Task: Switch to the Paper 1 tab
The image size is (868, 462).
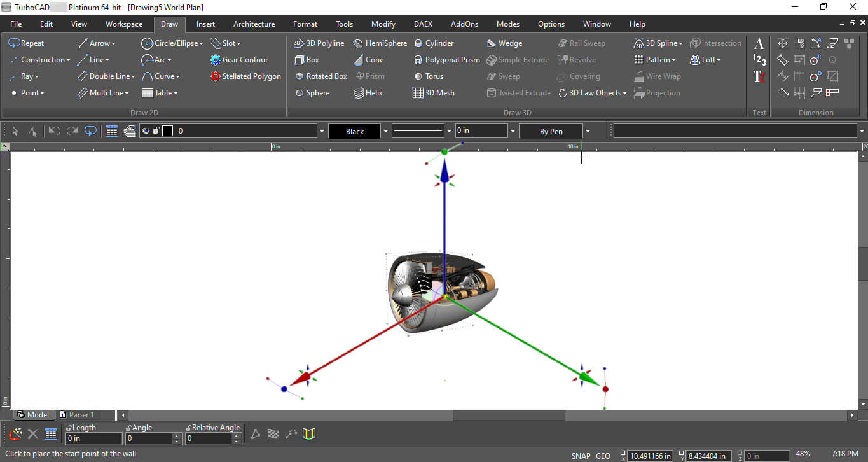Action: 81,415
